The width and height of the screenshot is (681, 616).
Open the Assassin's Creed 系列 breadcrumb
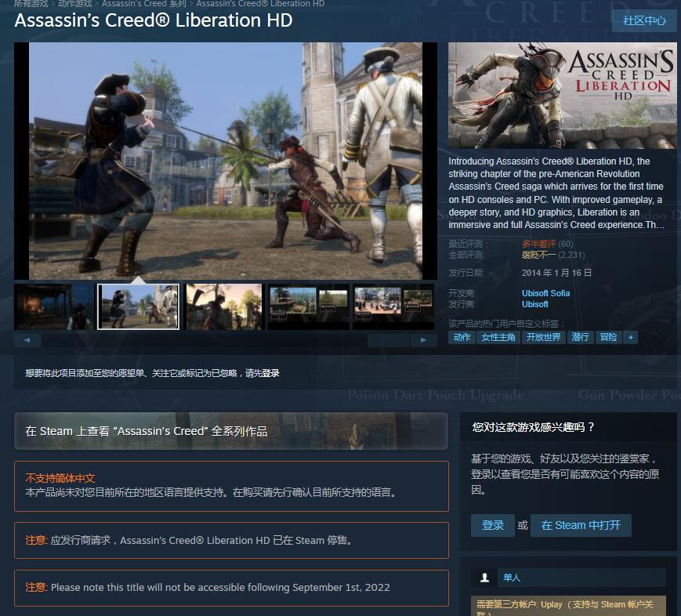click(143, 4)
